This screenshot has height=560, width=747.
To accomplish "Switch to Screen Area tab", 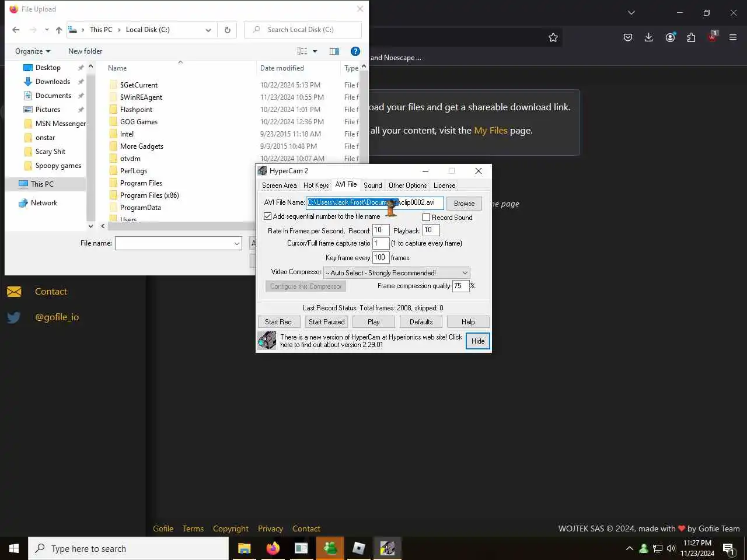I will pos(279,185).
